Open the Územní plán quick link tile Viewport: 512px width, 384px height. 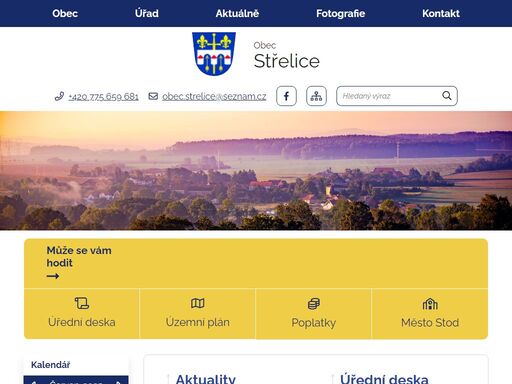198,314
